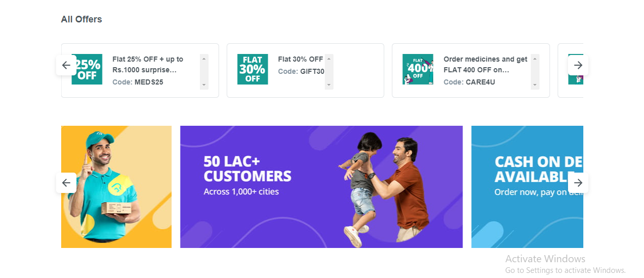Open the Order medicines FLAT 400 OFF offer
Screen dimensions: 644x278
(x=485, y=65)
